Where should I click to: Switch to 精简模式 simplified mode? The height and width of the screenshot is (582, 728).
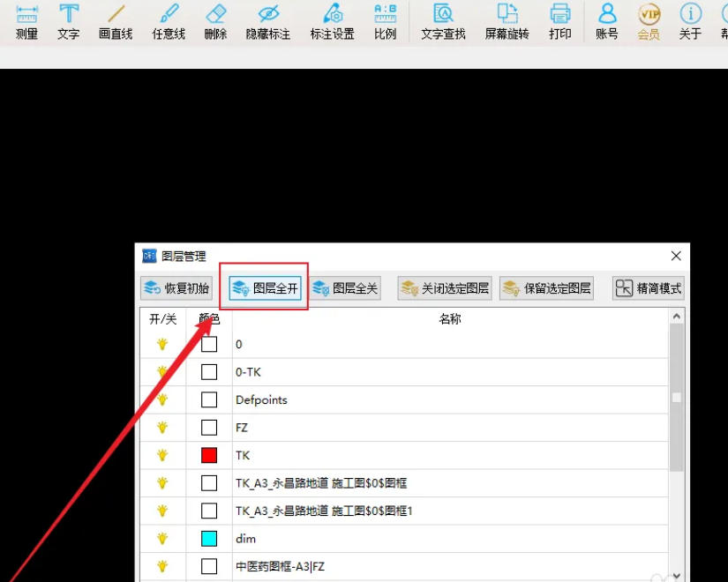click(x=647, y=287)
